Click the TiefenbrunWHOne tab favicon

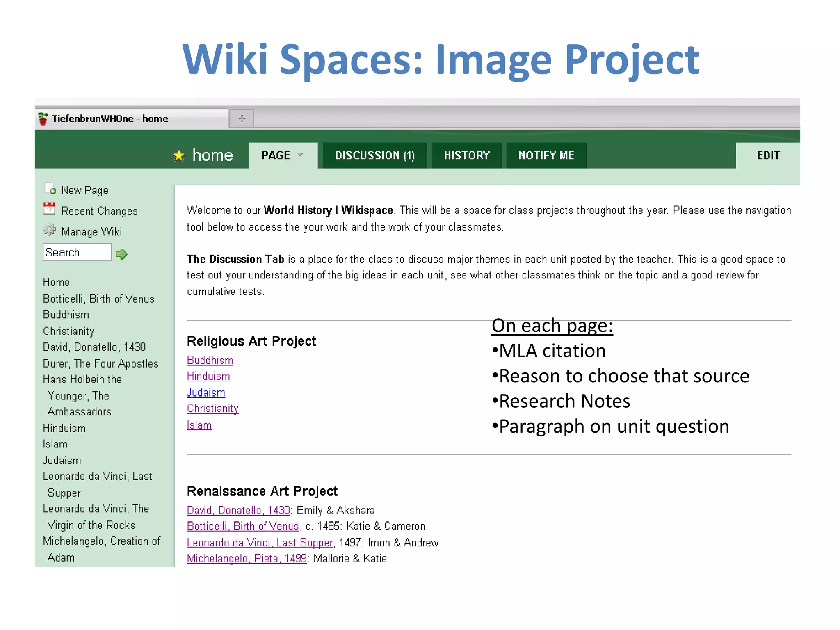(43, 119)
